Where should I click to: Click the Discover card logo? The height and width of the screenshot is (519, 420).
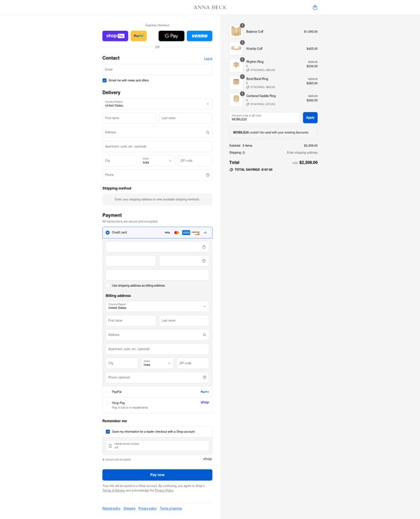click(196, 233)
